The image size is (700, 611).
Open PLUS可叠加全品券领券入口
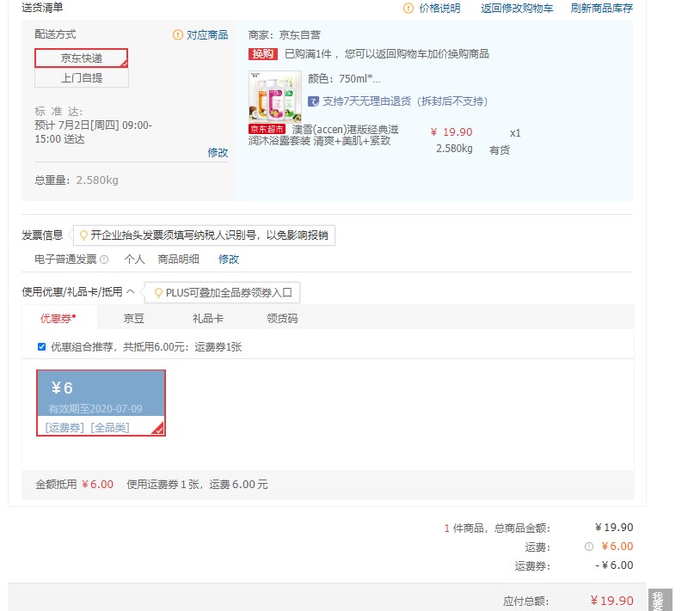pyautogui.click(x=229, y=292)
